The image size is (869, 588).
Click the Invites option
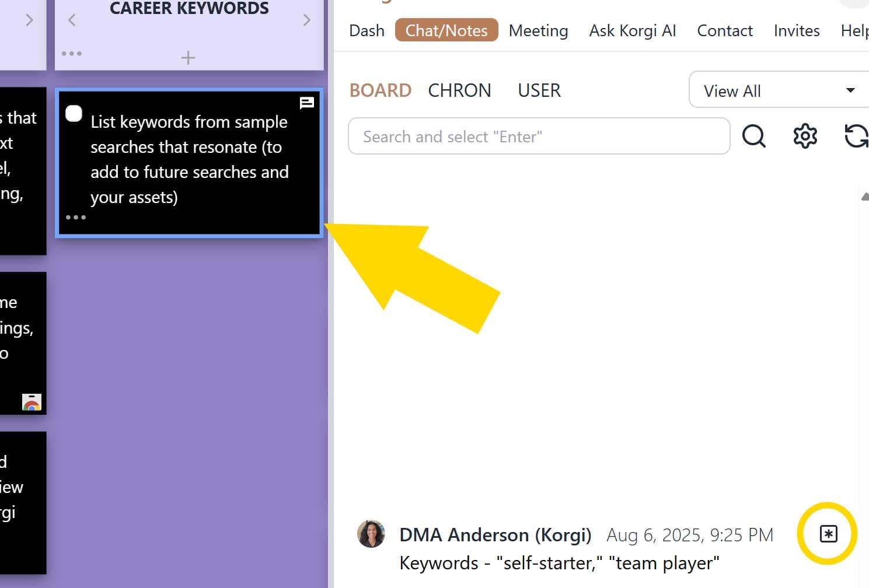pyautogui.click(x=797, y=30)
